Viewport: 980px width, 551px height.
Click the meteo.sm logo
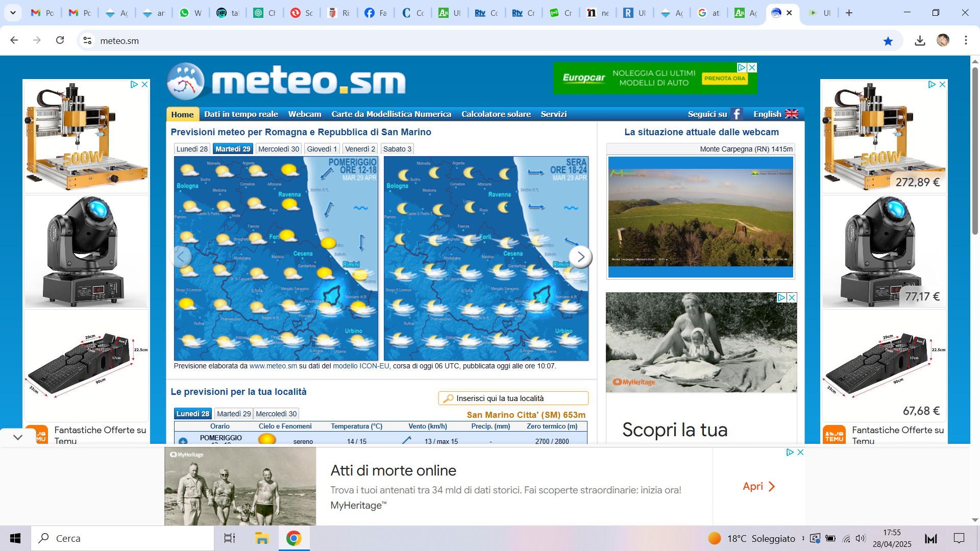(286, 81)
